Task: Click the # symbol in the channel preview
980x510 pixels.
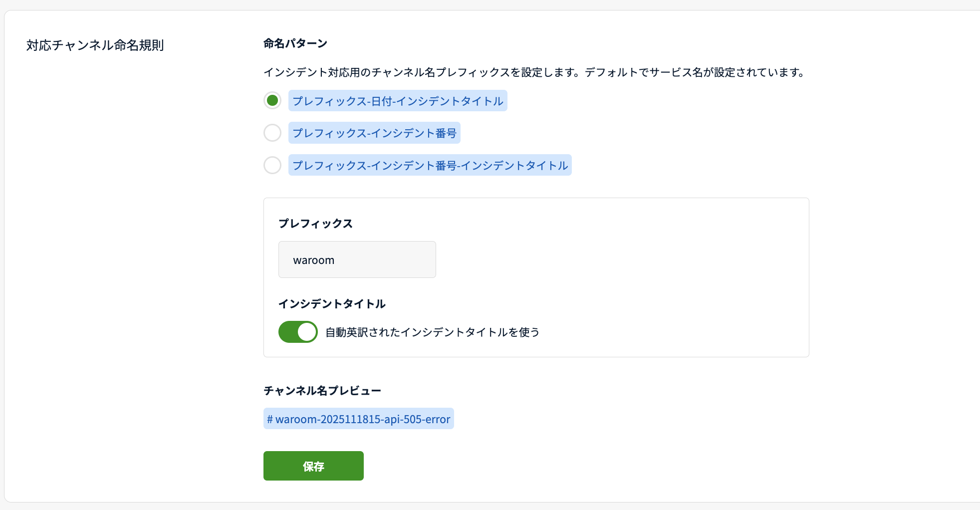Action: [269, 419]
